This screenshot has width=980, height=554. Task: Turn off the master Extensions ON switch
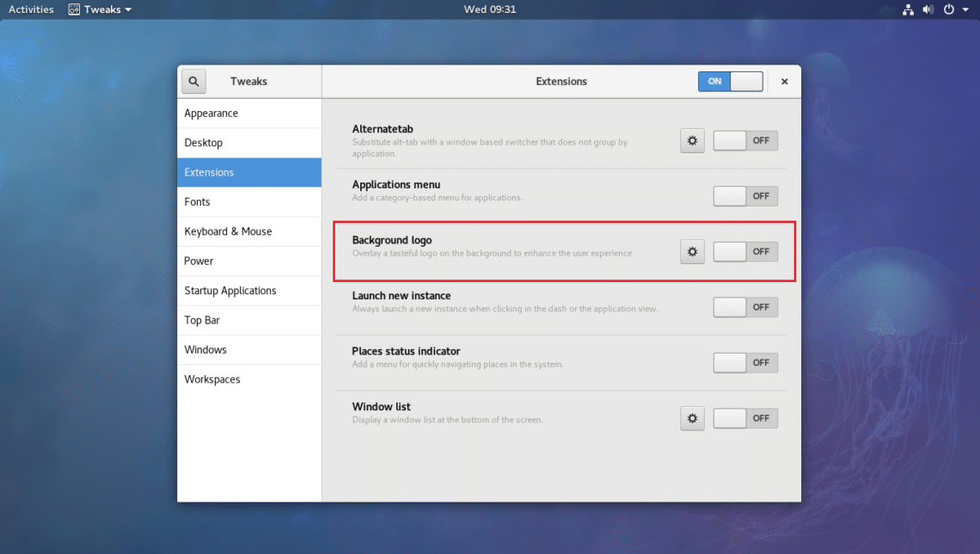point(730,81)
